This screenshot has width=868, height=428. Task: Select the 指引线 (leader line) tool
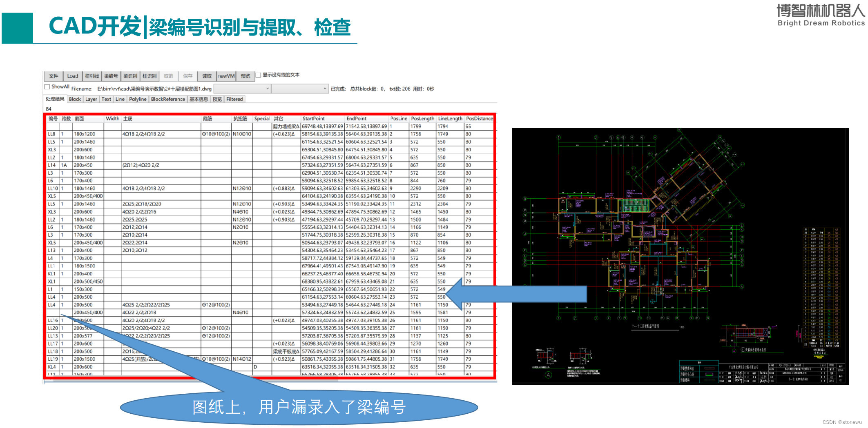[x=91, y=76]
